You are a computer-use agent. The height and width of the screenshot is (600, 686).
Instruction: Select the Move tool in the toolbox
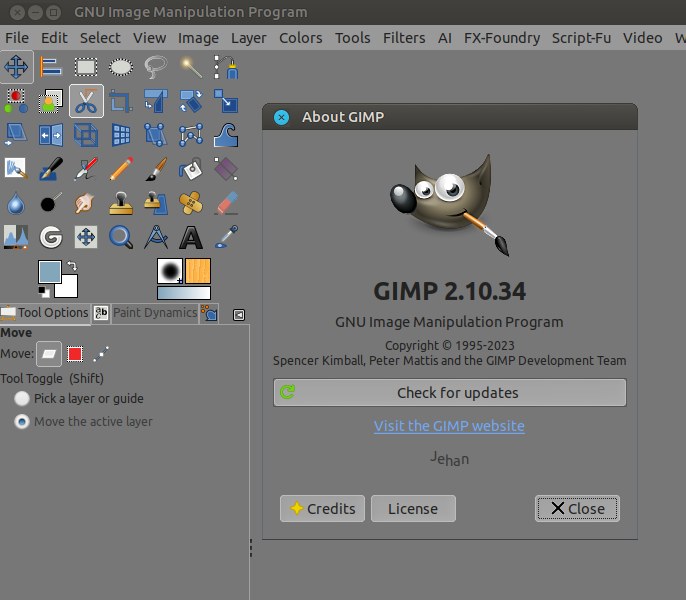click(16, 67)
